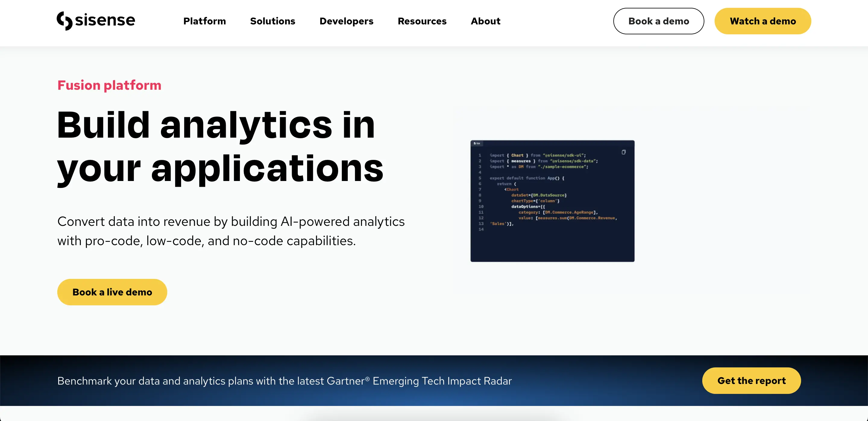The height and width of the screenshot is (421, 868).
Task: Click the Gartner Emerging Tech banner text
Action: [x=285, y=381]
